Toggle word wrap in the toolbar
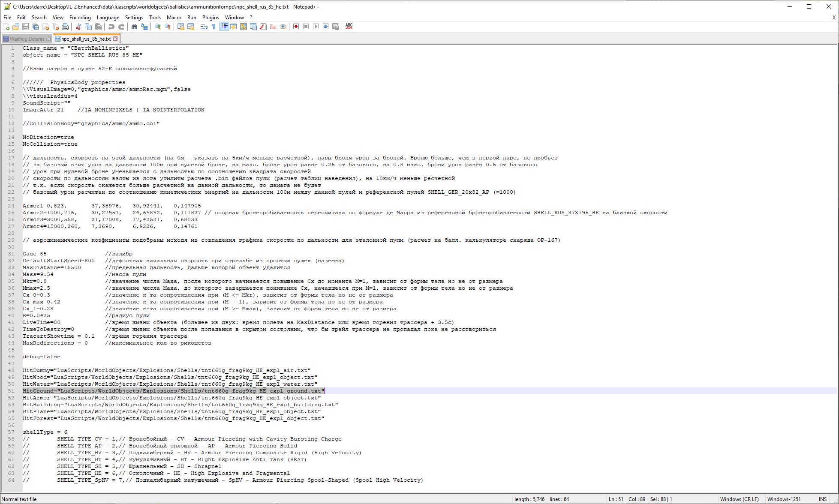Screen dimensions: 839x504 point(204,27)
